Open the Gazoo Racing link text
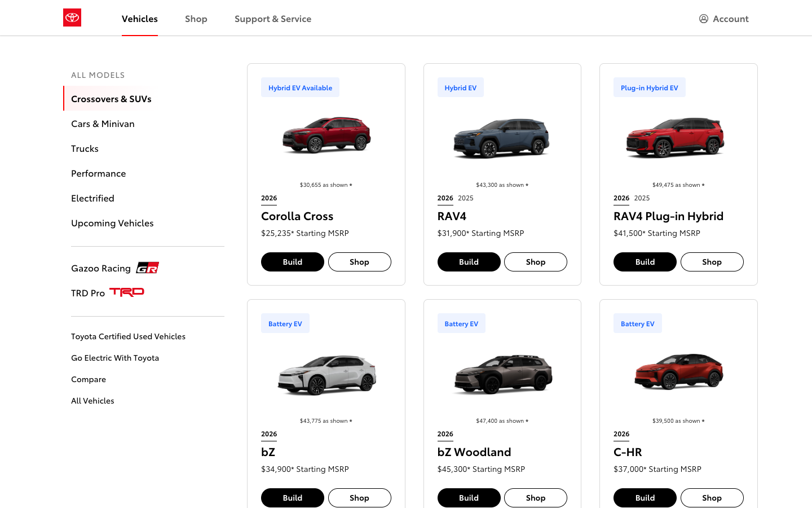 [101, 268]
